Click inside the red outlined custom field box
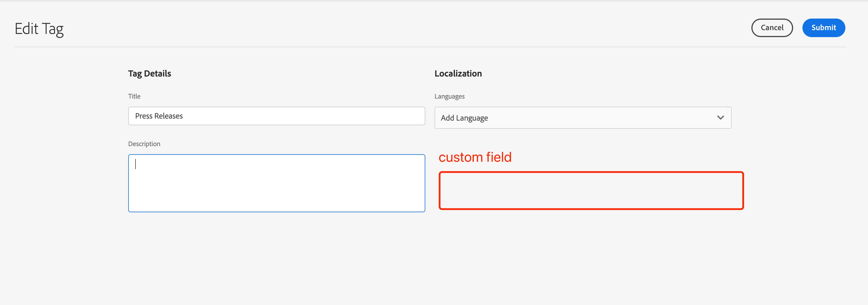This screenshot has width=868, height=305. point(591,190)
